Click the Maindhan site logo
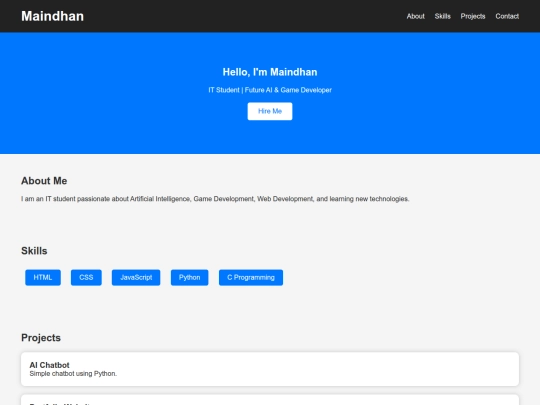 (52, 16)
